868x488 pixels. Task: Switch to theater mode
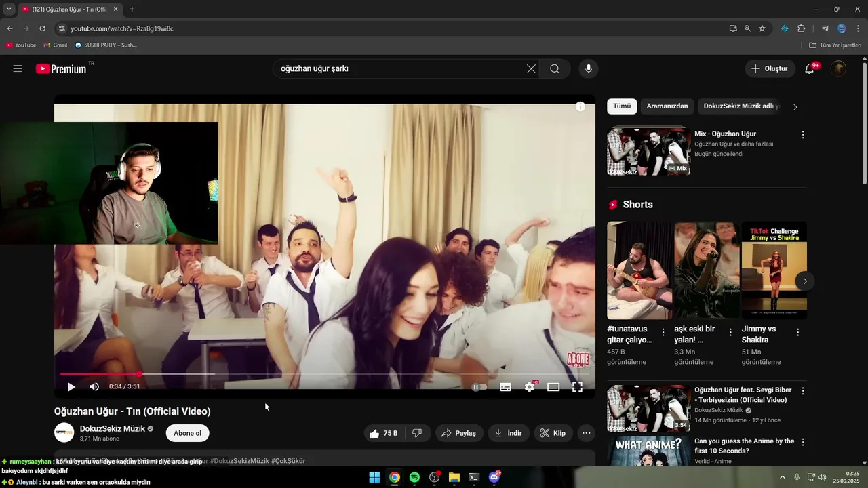[x=553, y=387]
